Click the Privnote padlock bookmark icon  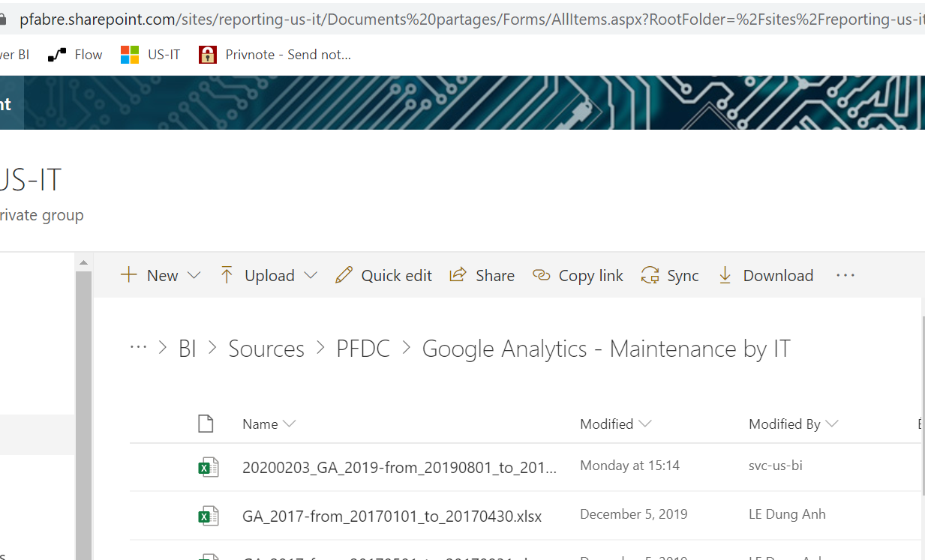click(x=208, y=55)
